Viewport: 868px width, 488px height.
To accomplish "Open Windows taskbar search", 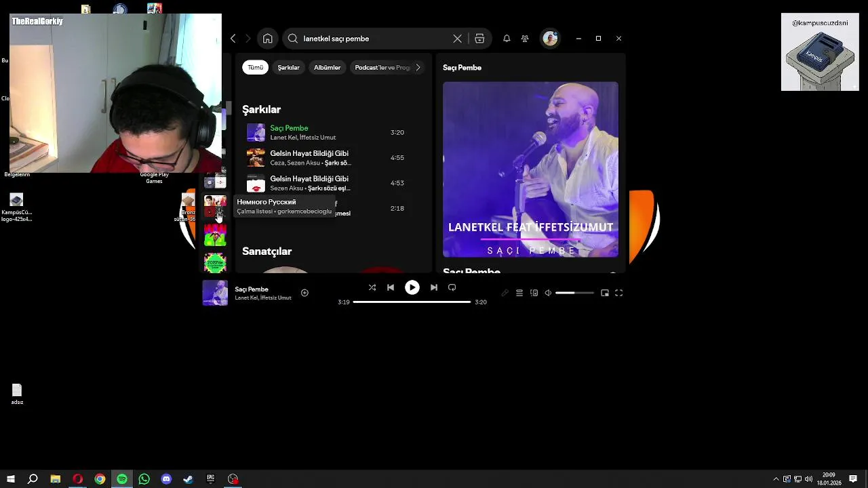I will [33, 479].
